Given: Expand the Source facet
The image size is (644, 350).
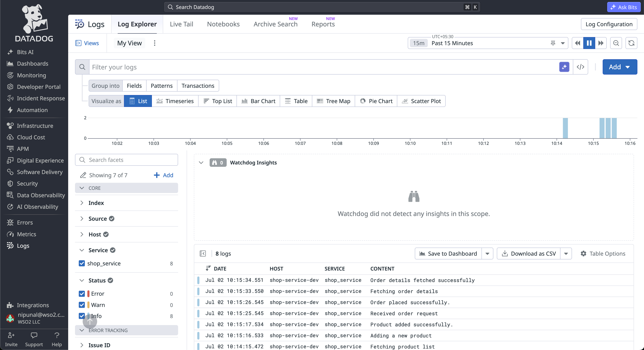Looking at the screenshot, I should coord(82,219).
